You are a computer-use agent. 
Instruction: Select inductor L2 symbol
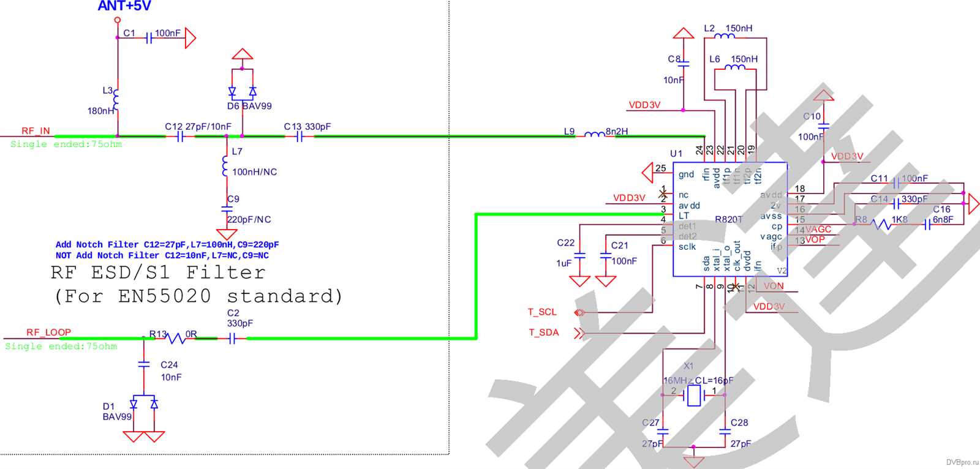pyautogui.click(x=725, y=36)
